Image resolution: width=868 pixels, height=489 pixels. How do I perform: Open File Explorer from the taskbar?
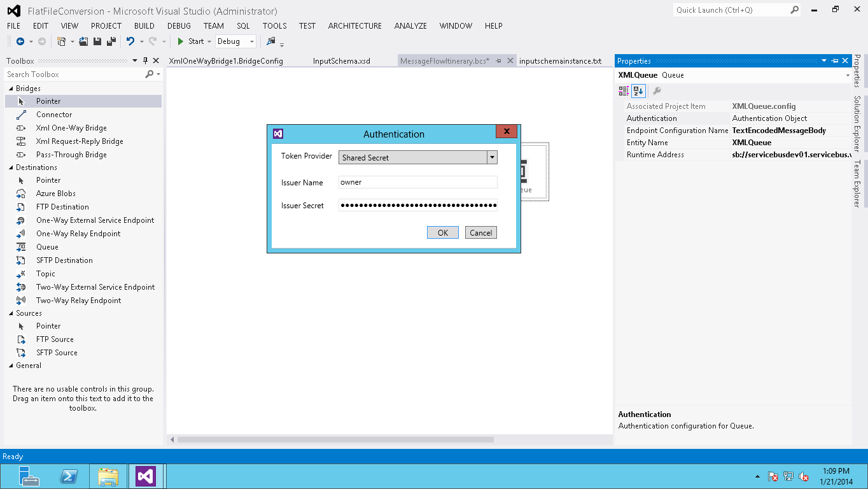(x=108, y=476)
